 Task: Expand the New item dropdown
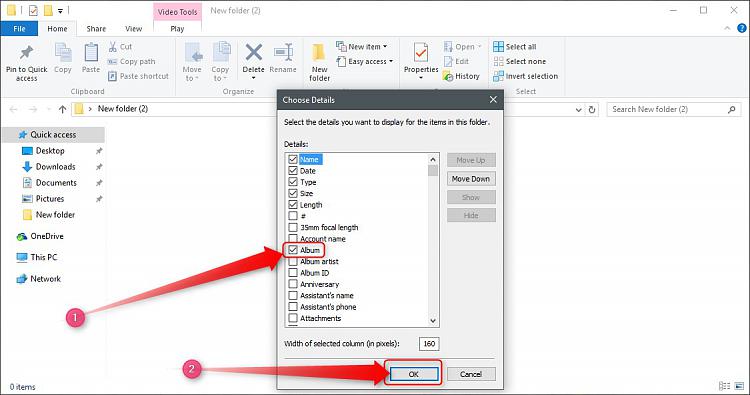pyautogui.click(x=385, y=46)
